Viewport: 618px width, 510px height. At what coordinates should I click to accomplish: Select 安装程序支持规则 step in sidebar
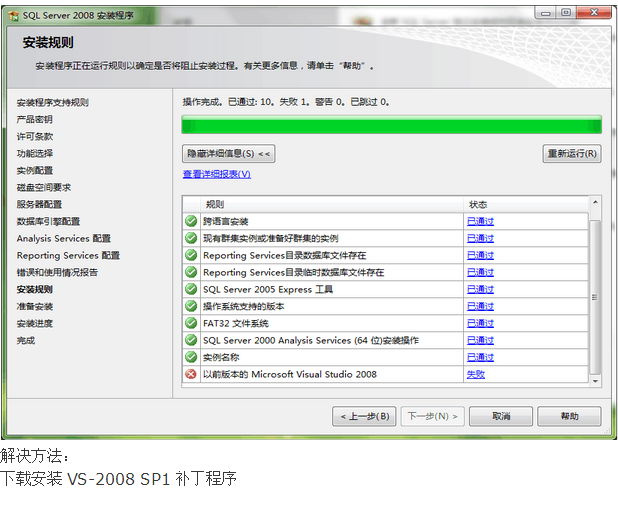pos(52,102)
